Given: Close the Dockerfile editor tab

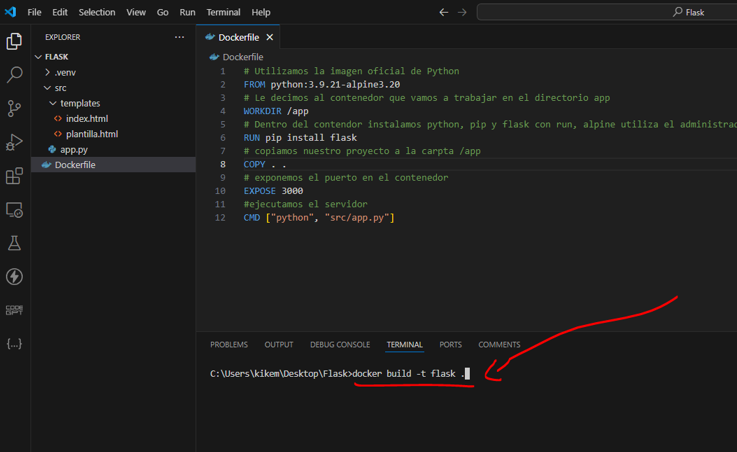Looking at the screenshot, I should [x=270, y=37].
